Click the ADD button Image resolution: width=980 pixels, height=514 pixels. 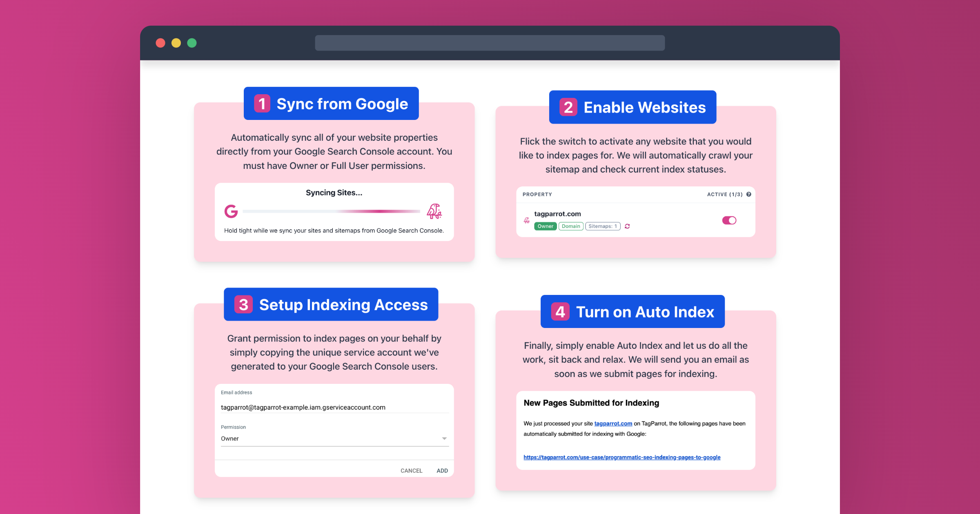442,471
